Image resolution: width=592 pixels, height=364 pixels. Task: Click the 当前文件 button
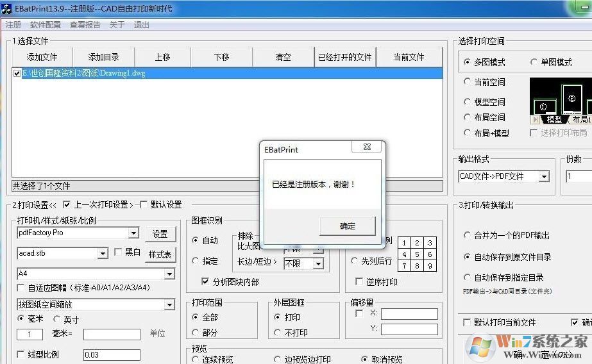[409, 57]
